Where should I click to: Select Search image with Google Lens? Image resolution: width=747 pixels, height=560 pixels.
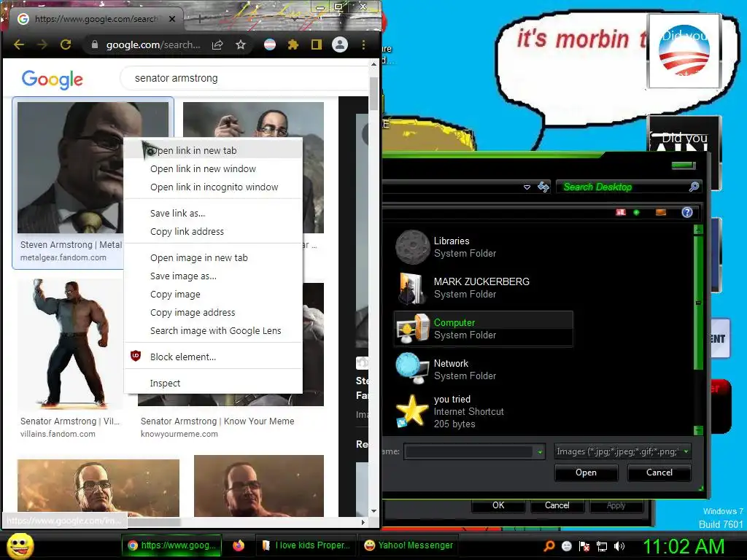click(x=213, y=331)
